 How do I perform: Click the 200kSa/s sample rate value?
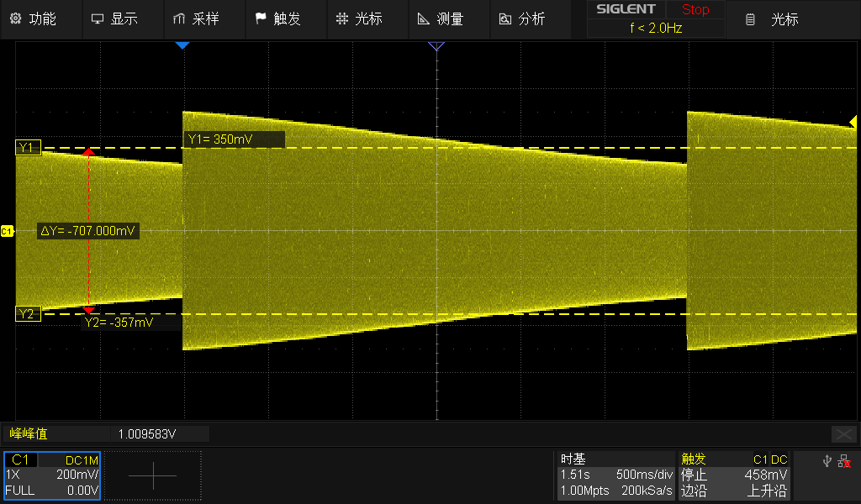tap(647, 491)
